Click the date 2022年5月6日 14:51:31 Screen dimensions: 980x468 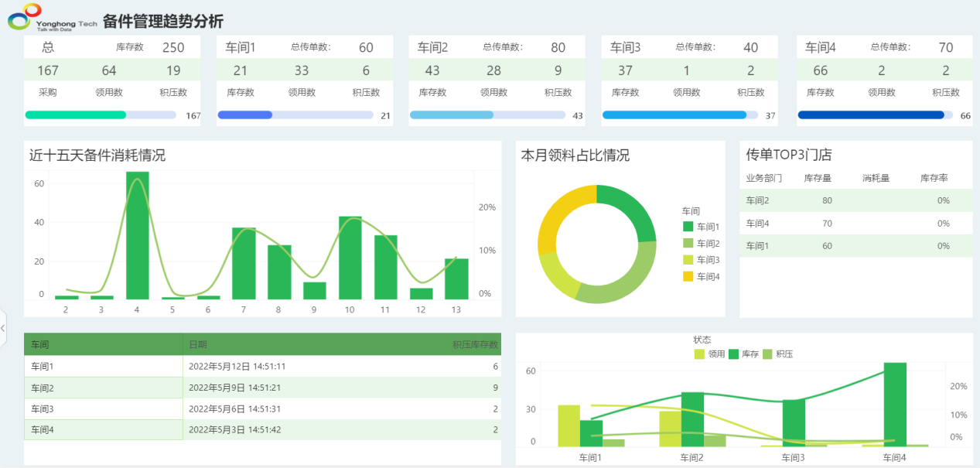point(235,408)
